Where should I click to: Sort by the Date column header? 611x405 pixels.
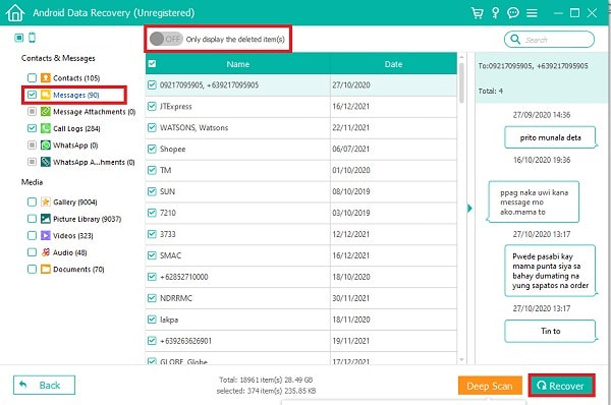tap(393, 64)
